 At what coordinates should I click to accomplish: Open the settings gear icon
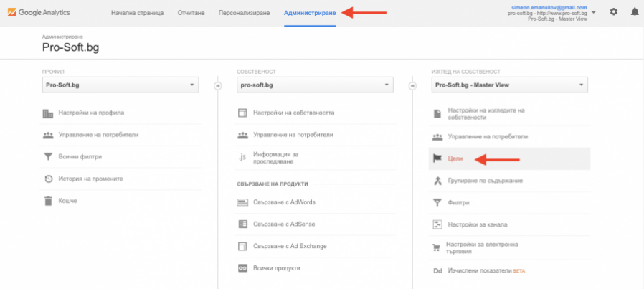(613, 12)
